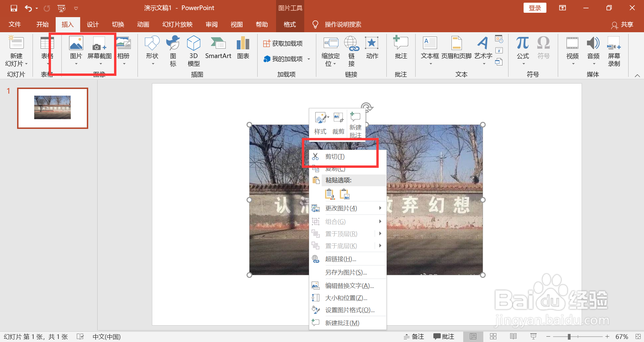Open the 形状 shapes dropdown
The width and height of the screenshot is (644, 342).
point(152,50)
